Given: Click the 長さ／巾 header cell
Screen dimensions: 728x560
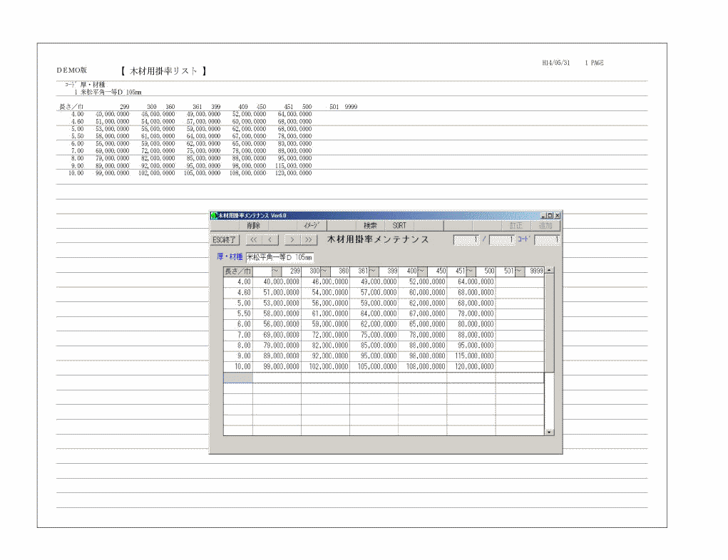Looking at the screenshot, I should (x=237, y=271).
